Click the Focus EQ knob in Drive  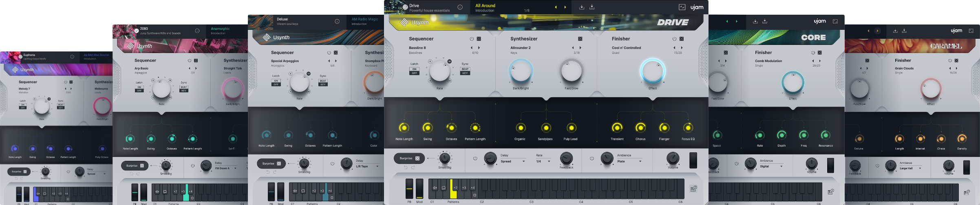(688, 128)
